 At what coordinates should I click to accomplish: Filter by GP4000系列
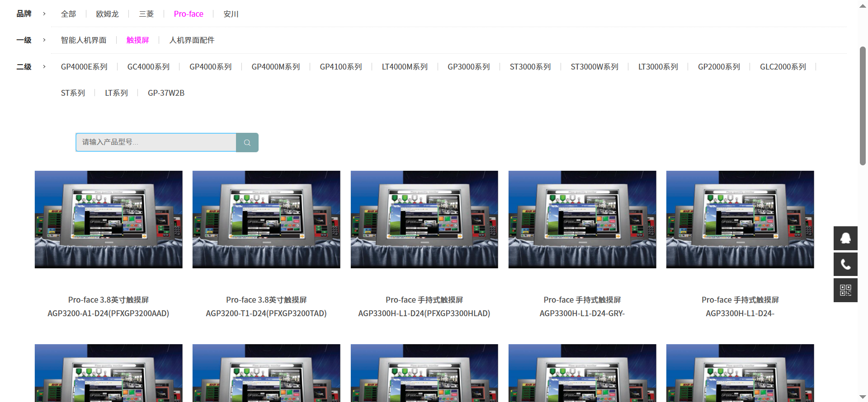pos(210,67)
